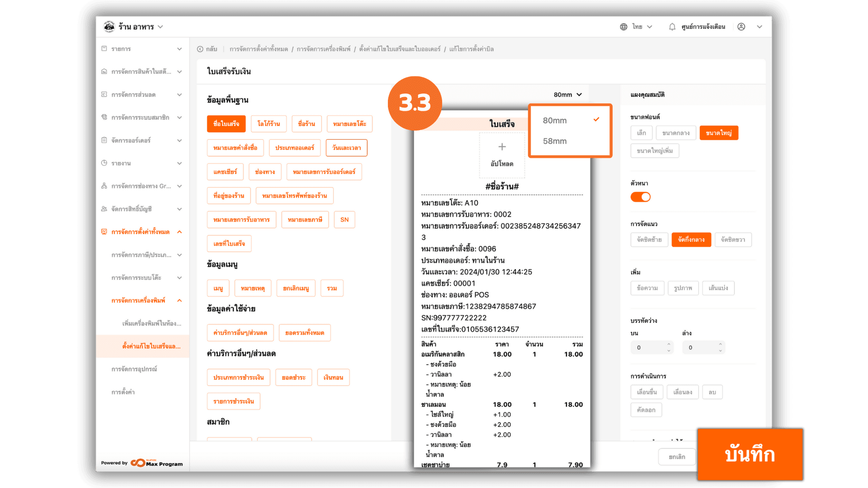The height and width of the screenshot is (488, 868).
Task: Click the plus upload logo icon
Action: [502, 147]
